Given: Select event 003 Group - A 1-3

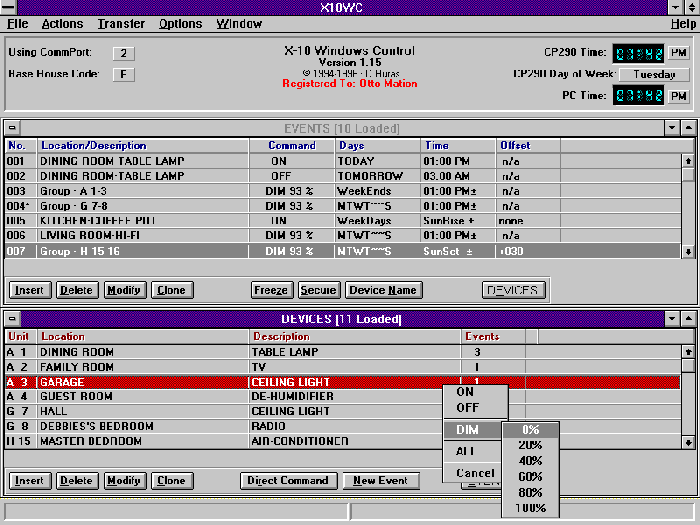Looking at the screenshot, I should [x=343, y=191].
